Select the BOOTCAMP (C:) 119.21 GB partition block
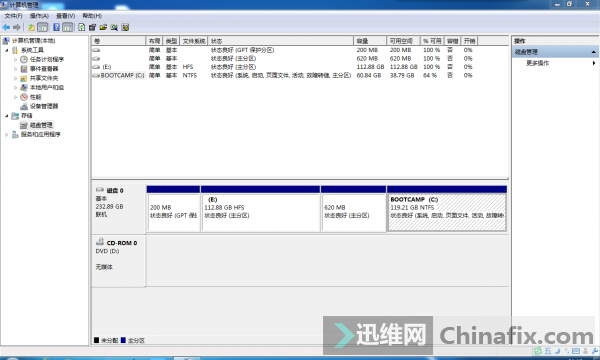This screenshot has height=360, width=600. pos(447,209)
